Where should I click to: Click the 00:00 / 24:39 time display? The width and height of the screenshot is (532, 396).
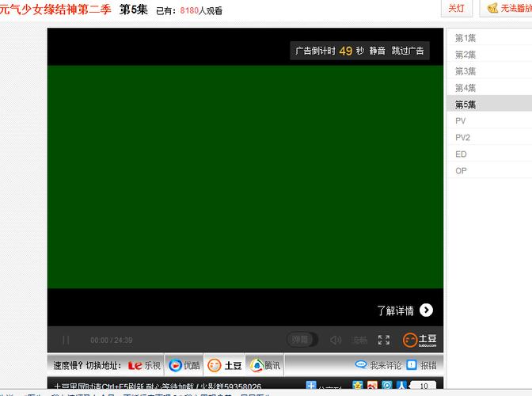pyautogui.click(x=112, y=340)
